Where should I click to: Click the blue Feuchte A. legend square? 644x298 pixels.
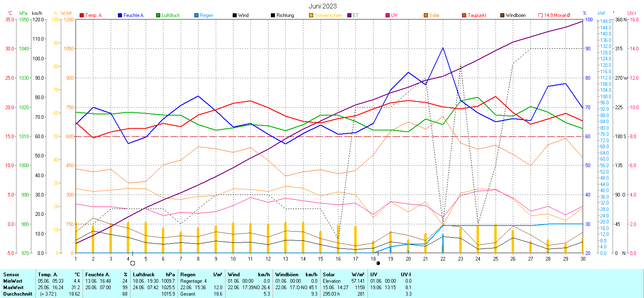pyautogui.click(x=120, y=15)
